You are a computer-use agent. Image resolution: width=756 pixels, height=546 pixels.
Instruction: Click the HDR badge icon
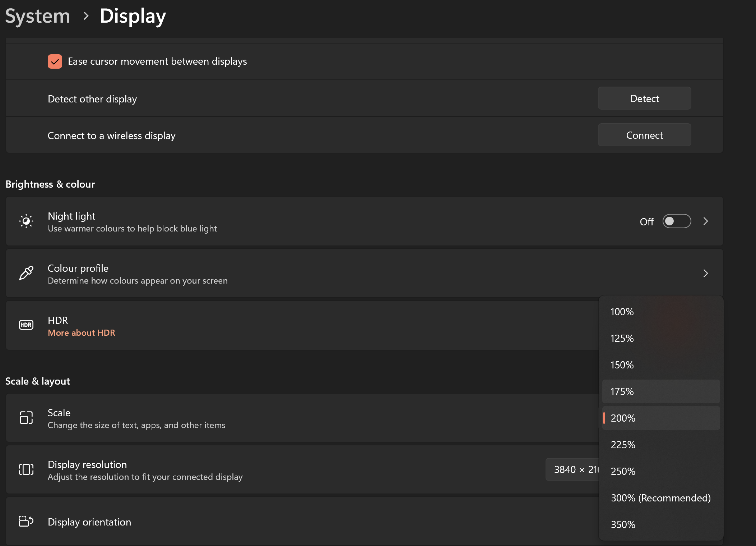(x=26, y=325)
